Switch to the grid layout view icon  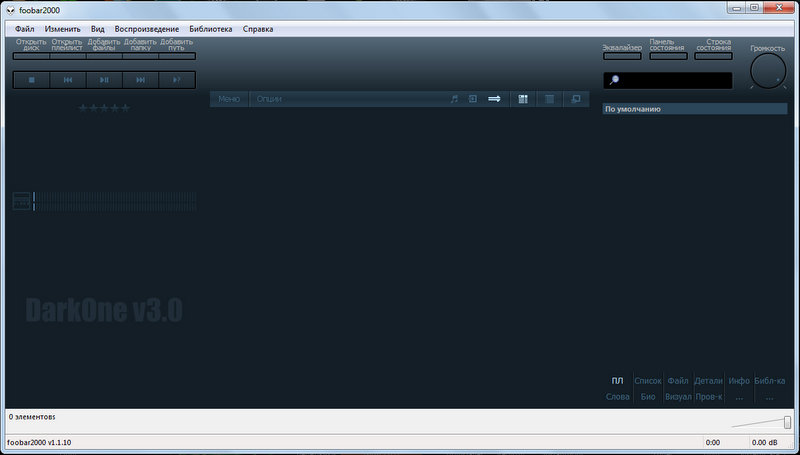click(522, 99)
